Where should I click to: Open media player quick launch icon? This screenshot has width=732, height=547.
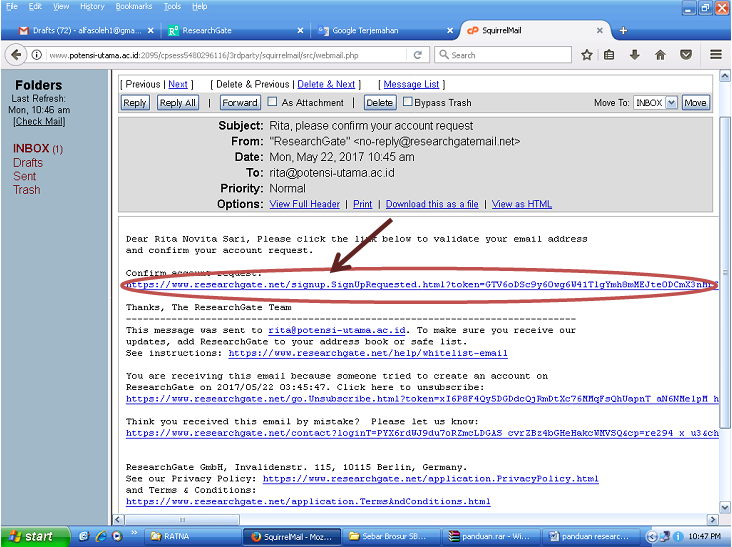117,536
